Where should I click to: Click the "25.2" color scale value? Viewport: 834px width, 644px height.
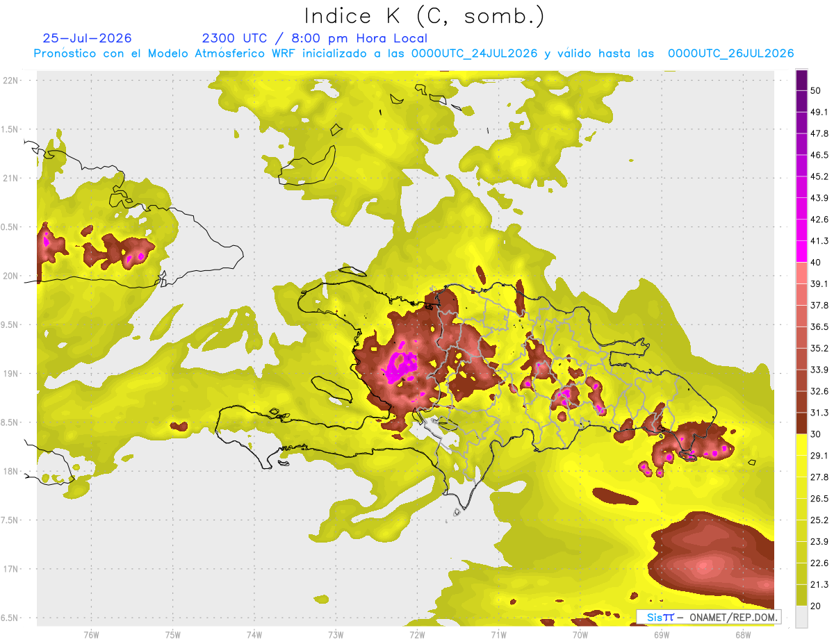[819, 520]
